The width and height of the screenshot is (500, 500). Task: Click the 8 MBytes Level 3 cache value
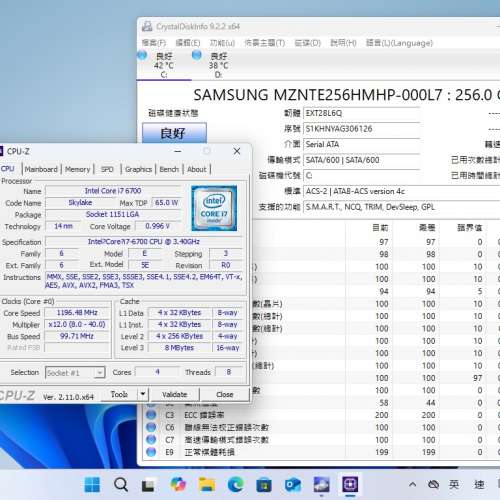[x=179, y=348]
